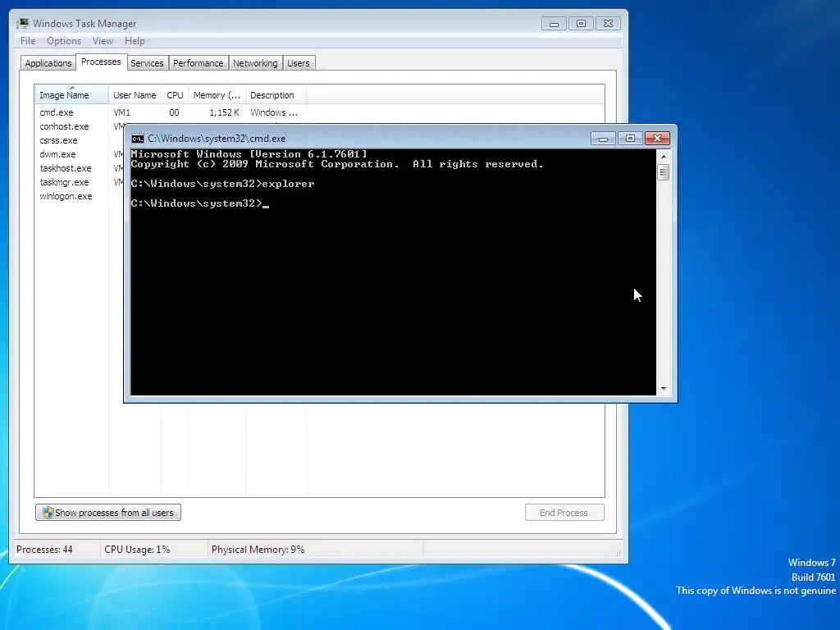
Task: Sort processes by User Name column
Action: tap(135, 95)
